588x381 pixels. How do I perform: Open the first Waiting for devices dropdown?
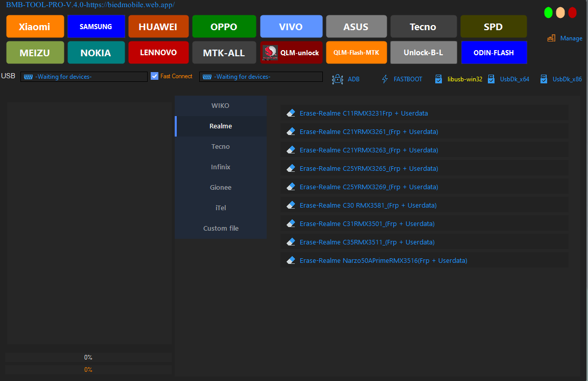point(84,77)
